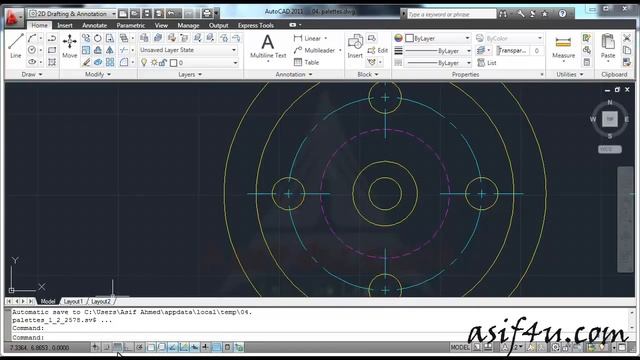Open the Unsaved Layer State dropdown

[x=188, y=50]
